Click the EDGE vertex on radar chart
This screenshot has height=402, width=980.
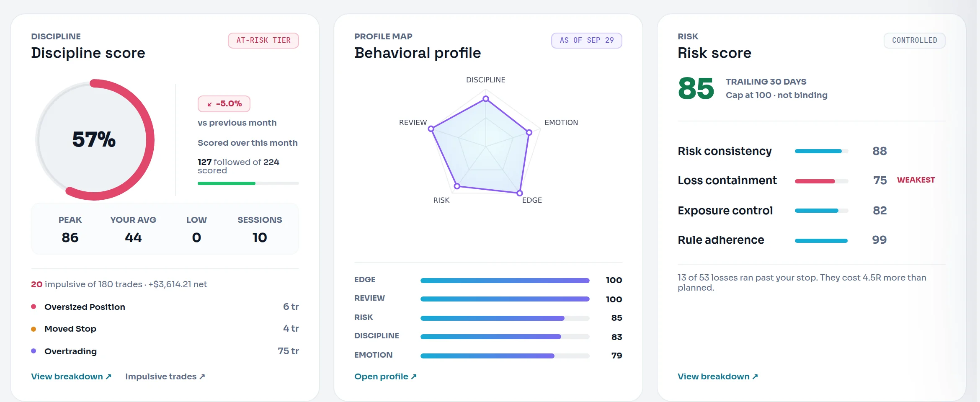point(519,193)
